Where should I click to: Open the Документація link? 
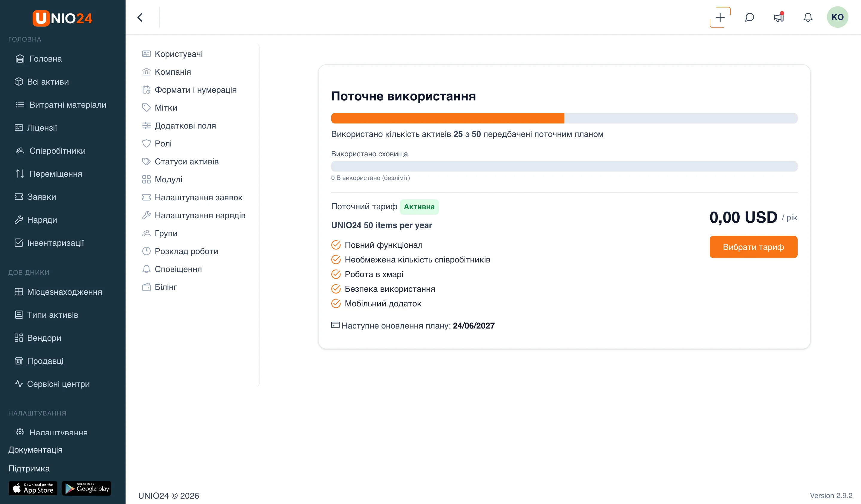pos(35,450)
